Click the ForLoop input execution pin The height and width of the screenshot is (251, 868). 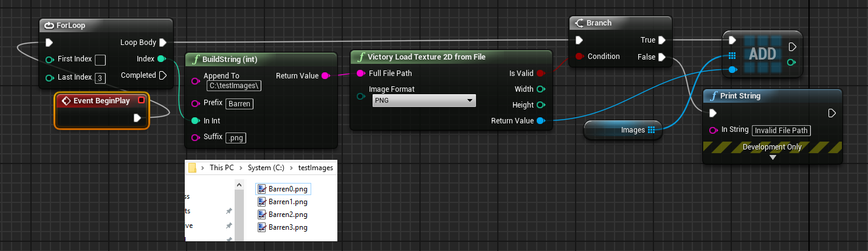tap(50, 43)
